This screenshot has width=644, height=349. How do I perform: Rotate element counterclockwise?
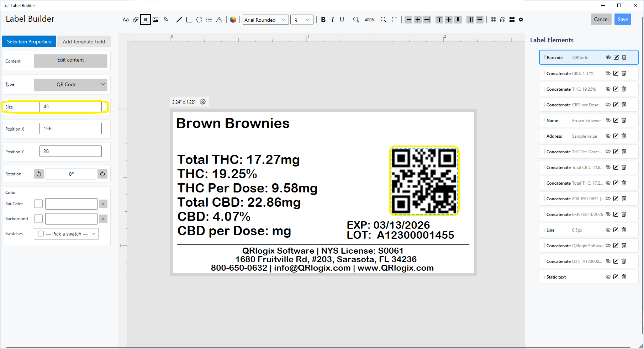click(39, 174)
